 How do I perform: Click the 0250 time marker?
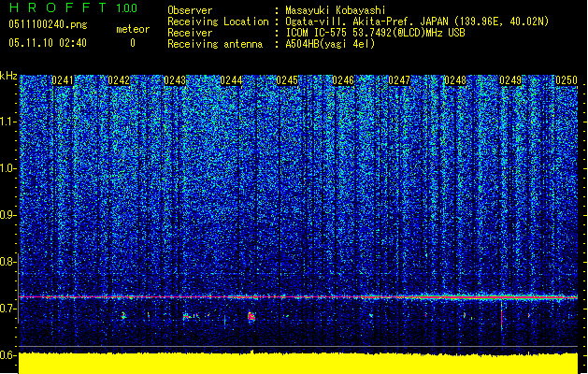pos(566,80)
